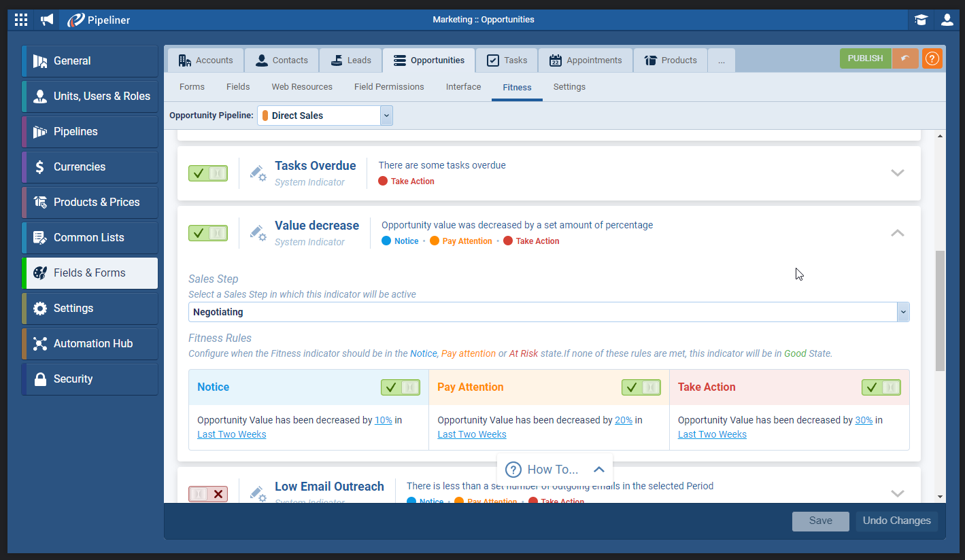965x560 pixels.
Task: Open the Sales Step Negotiating dropdown
Action: click(902, 312)
